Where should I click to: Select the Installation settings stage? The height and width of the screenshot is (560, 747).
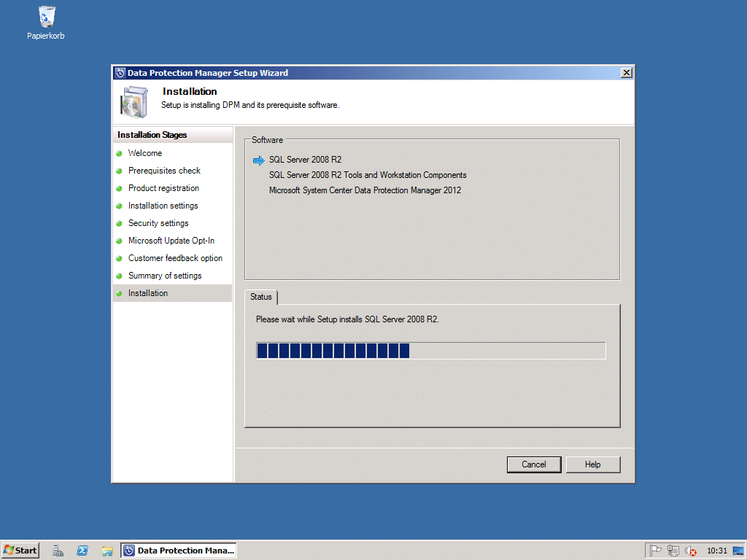pos(163,206)
